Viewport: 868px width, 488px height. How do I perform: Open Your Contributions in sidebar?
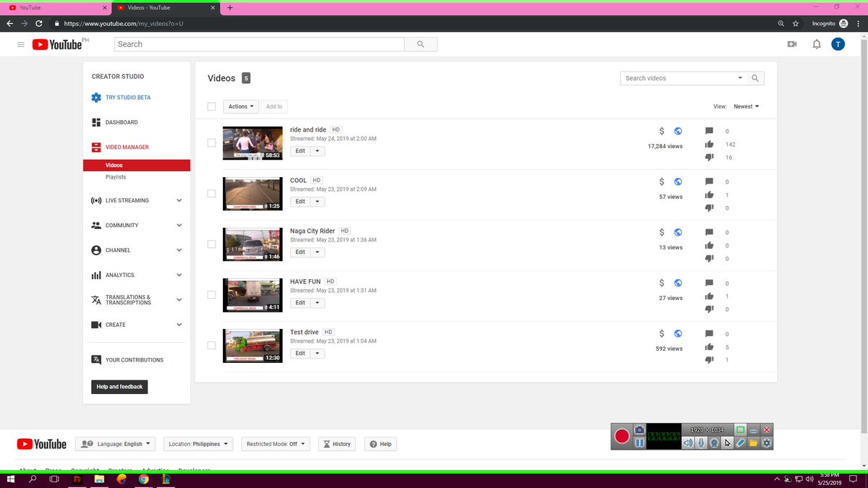coord(135,360)
